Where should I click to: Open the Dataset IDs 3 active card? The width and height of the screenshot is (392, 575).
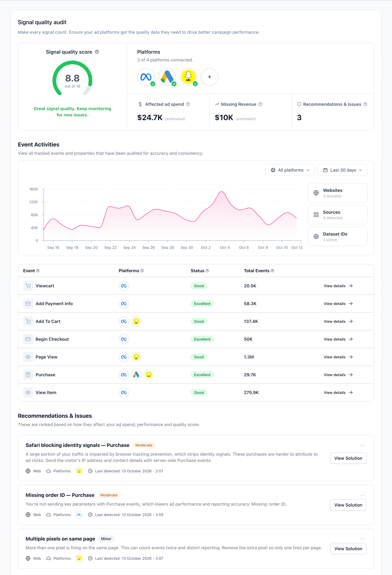pos(338,236)
